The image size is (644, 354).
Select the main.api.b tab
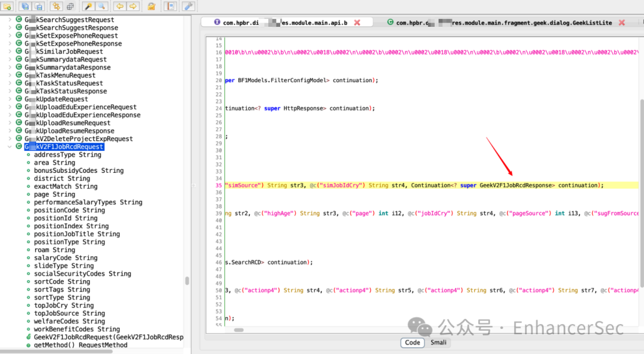click(280, 23)
